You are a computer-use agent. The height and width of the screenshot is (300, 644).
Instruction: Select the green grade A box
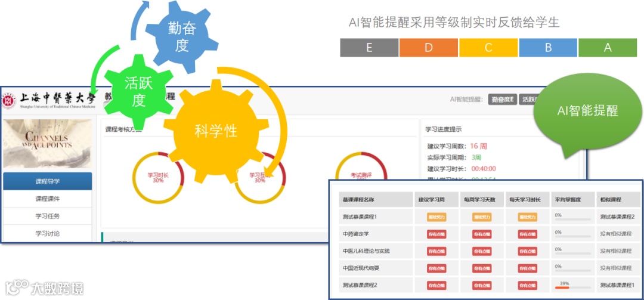[608, 48]
